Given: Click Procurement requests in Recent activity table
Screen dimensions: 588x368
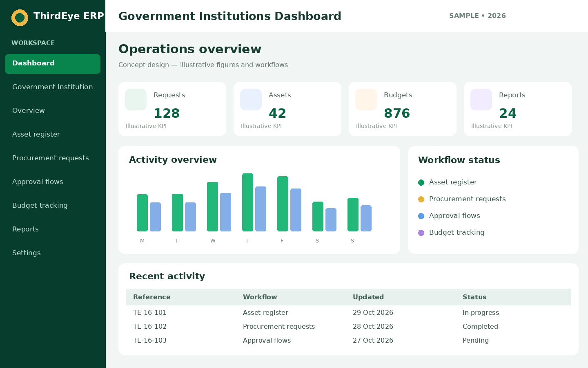Looking at the screenshot, I should click(279, 327).
